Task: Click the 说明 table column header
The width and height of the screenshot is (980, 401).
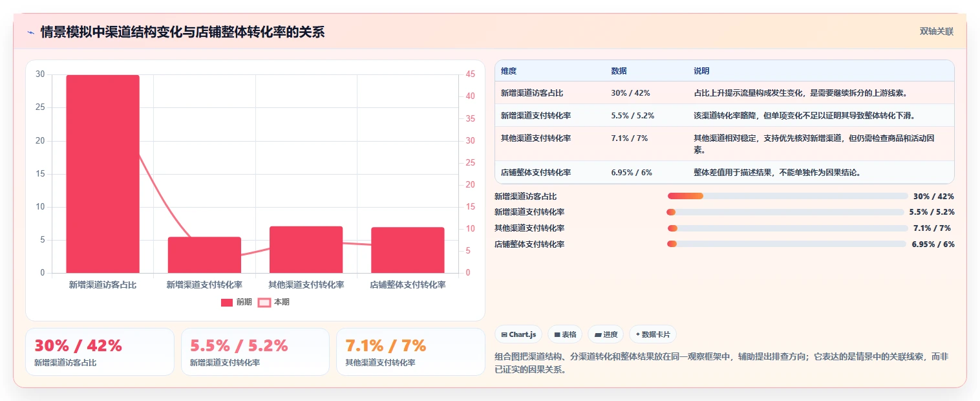Action: 701,71
